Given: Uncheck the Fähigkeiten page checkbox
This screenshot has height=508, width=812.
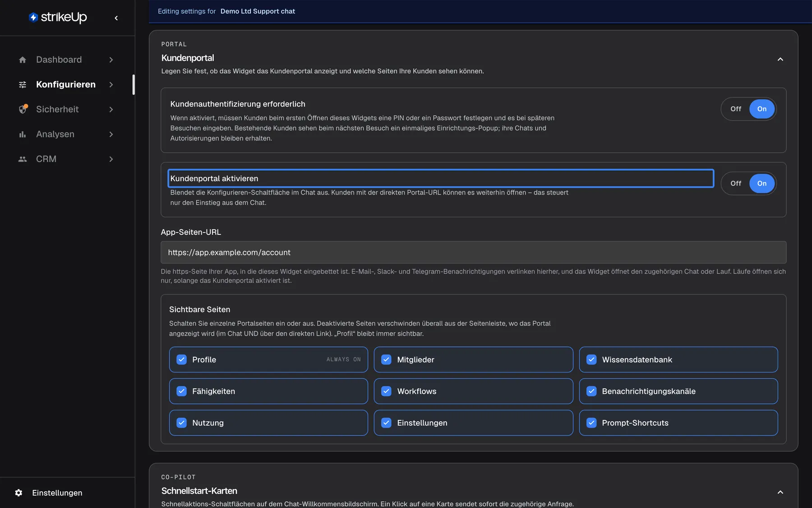Looking at the screenshot, I should pyautogui.click(x=181, y=391).
